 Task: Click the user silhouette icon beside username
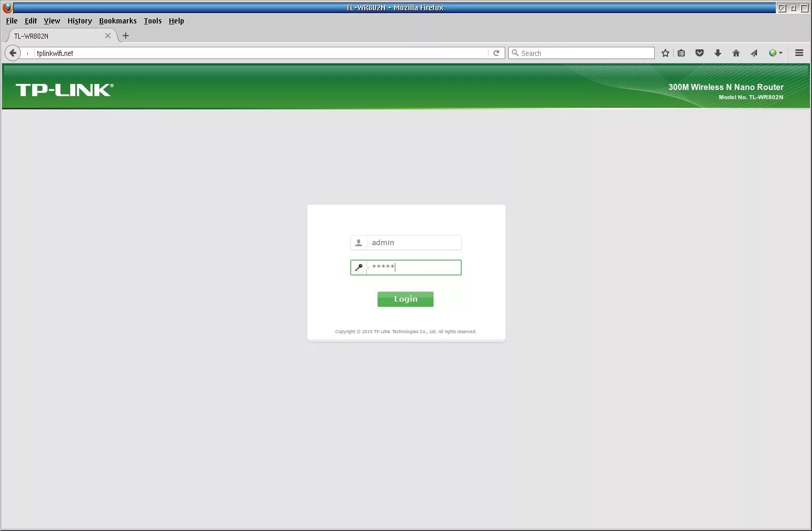(358, 243)
